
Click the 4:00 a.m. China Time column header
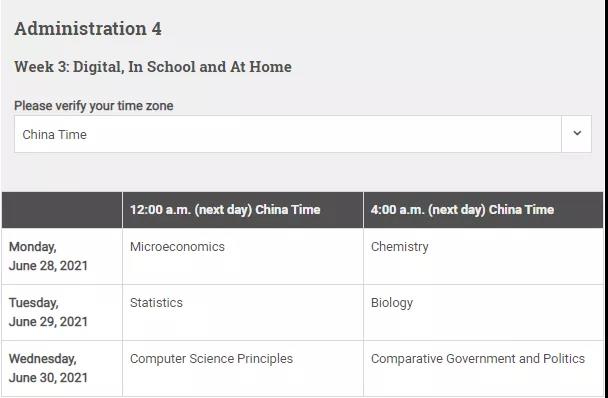[x=484, y=210]
